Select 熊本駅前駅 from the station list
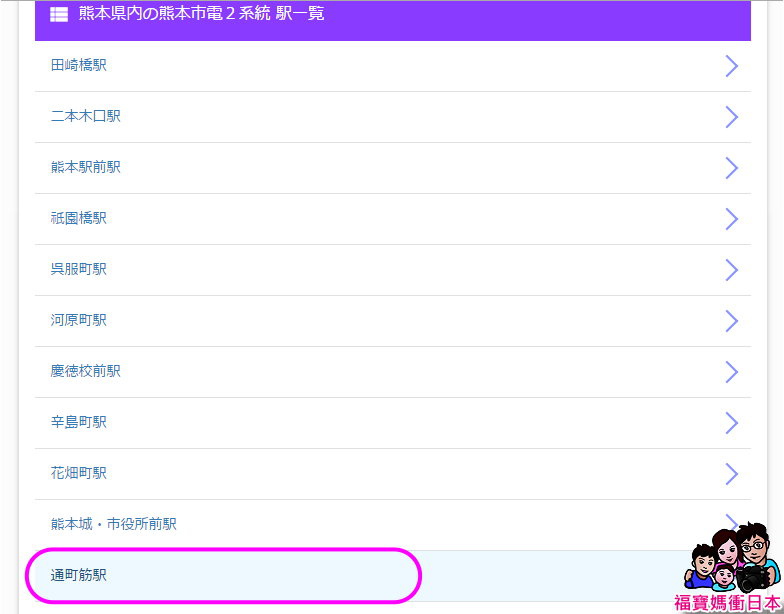Image resolution: width=784 pixels, height=614 pixels. pos(392,168)
